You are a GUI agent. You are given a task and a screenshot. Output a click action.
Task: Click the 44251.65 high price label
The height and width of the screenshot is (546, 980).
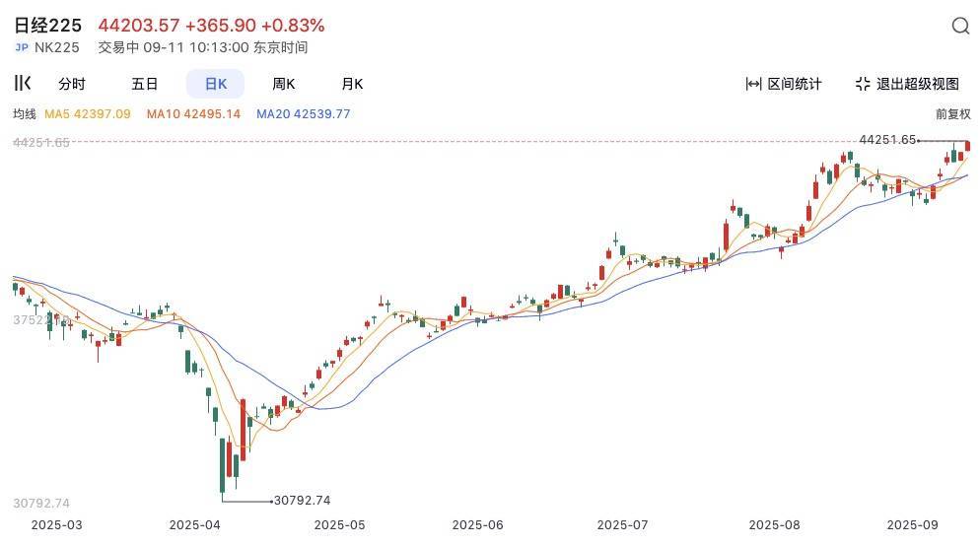[x=887, y=140]
